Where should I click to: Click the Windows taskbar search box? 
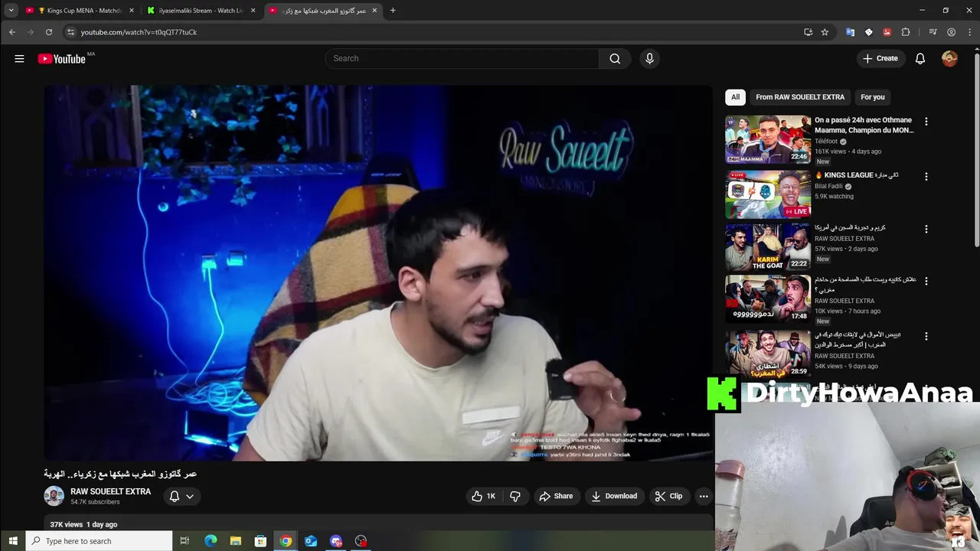click(x=100, y=541)
